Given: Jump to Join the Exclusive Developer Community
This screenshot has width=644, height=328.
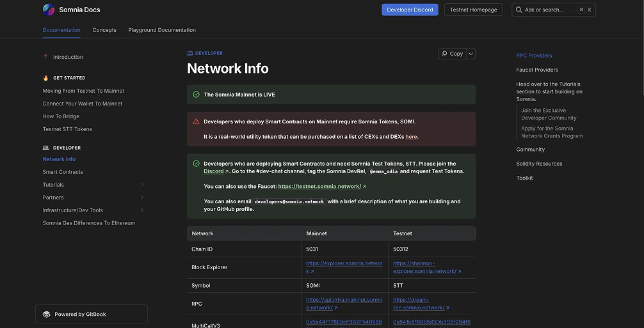Looking at the screenshot, I should [549, 114].
